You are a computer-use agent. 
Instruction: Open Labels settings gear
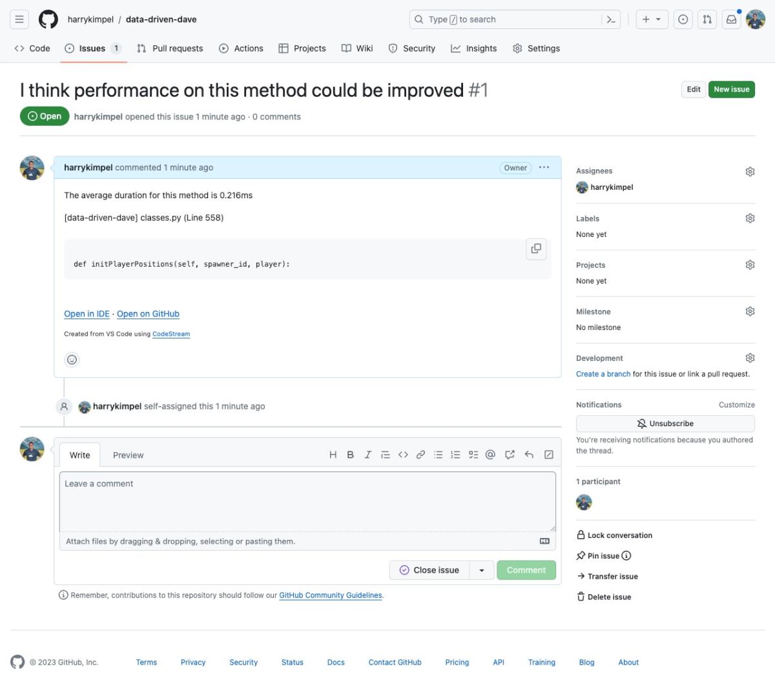[750, 218]
